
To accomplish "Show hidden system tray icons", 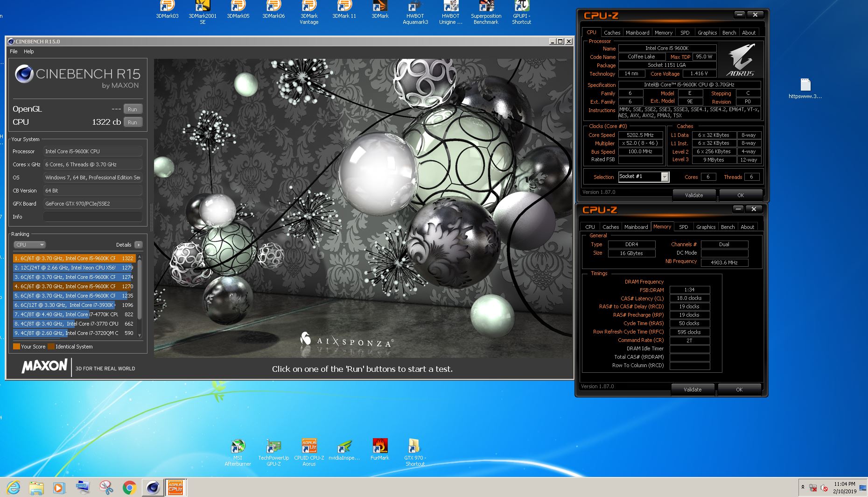I will click(803, 487).
